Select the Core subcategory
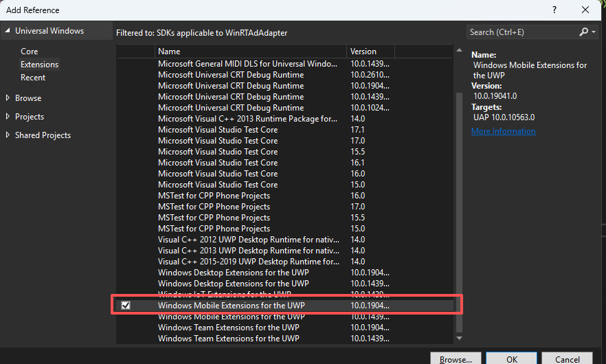 point(30,52)
